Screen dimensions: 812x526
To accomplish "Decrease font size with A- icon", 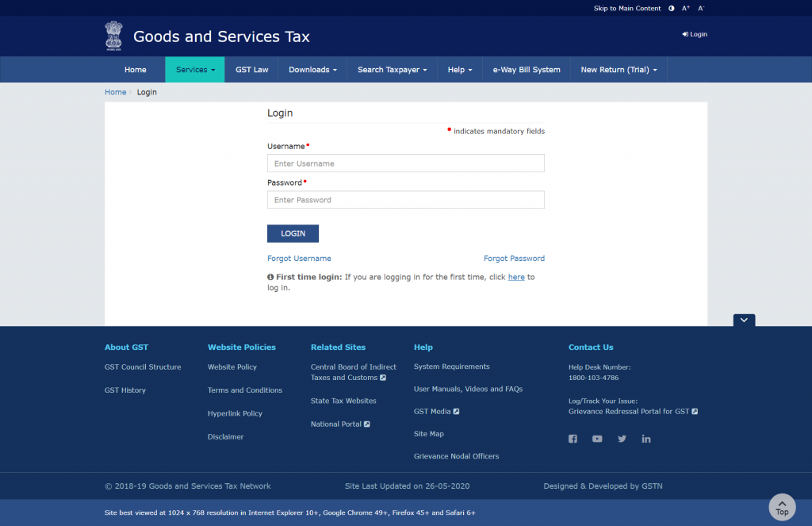I will coord(701,8).
